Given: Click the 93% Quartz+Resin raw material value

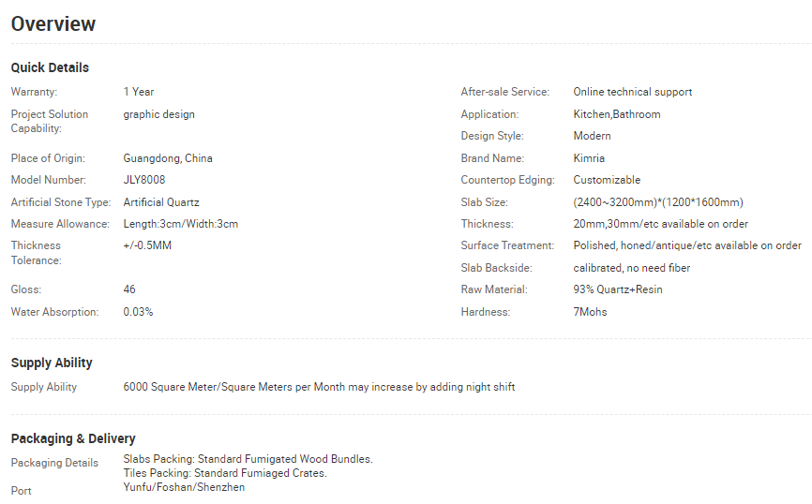Looking at the screenshot, I should [618, 289].
